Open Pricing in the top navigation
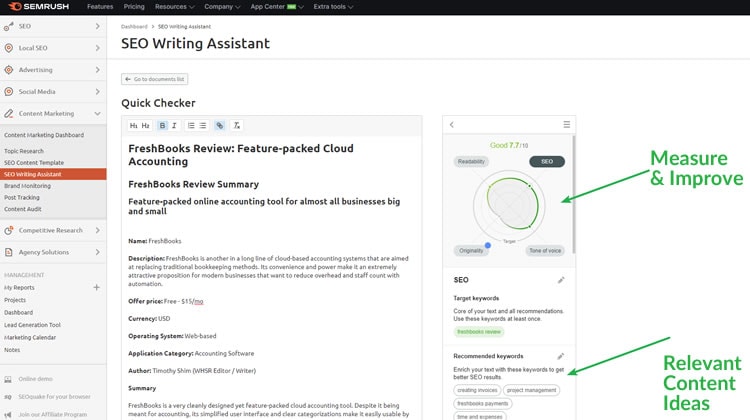Viewport: 750px width, 420px height. click(134, 7)
